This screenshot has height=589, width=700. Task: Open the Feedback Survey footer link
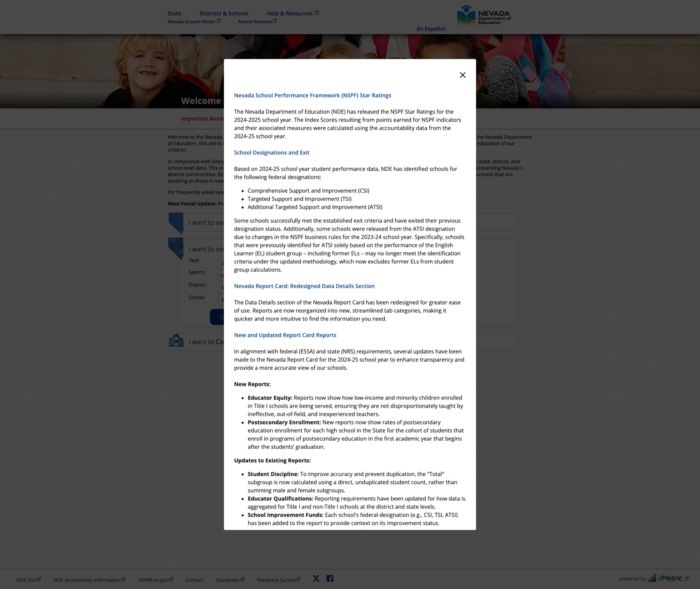276,580
